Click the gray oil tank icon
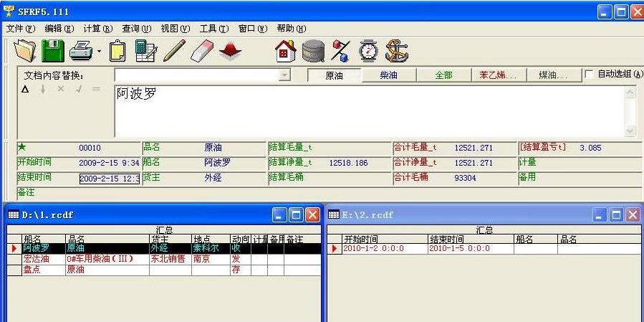 pos(313,51)
